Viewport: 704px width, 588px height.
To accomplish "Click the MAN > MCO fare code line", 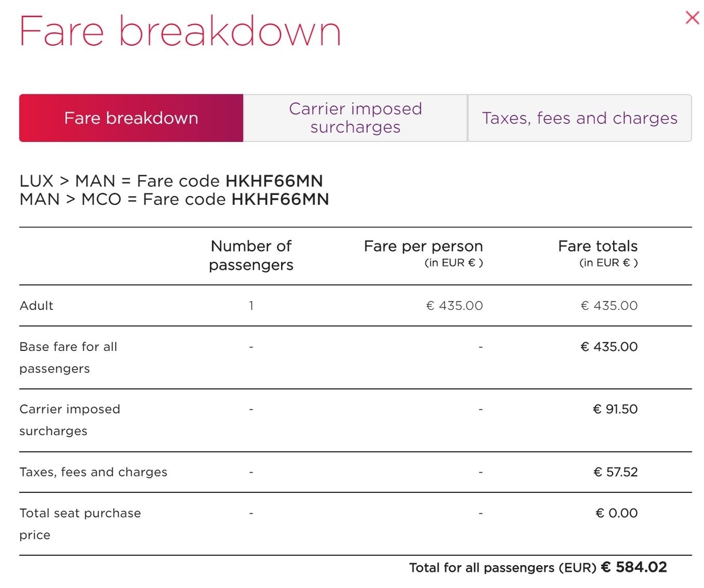I will click(174, 200).
